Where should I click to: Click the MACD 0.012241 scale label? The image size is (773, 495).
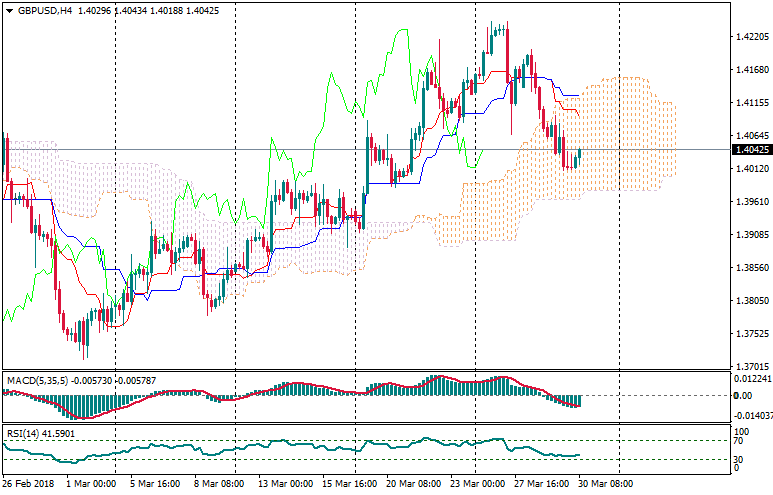point(751,378)
